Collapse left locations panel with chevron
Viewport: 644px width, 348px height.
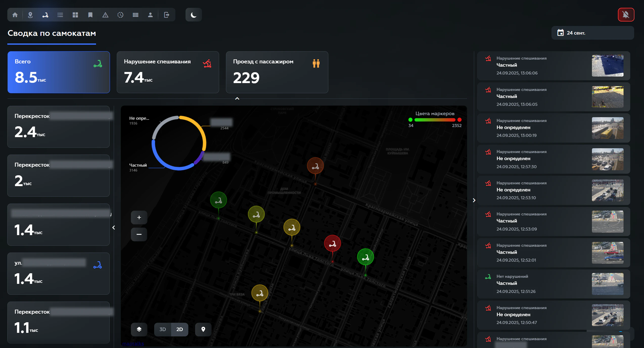point(114,228)
